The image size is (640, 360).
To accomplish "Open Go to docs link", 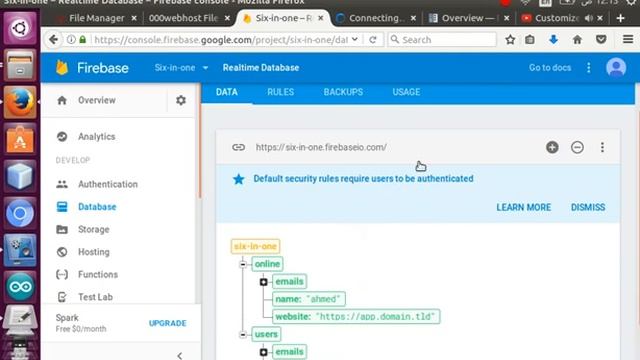I will (550, 68).
